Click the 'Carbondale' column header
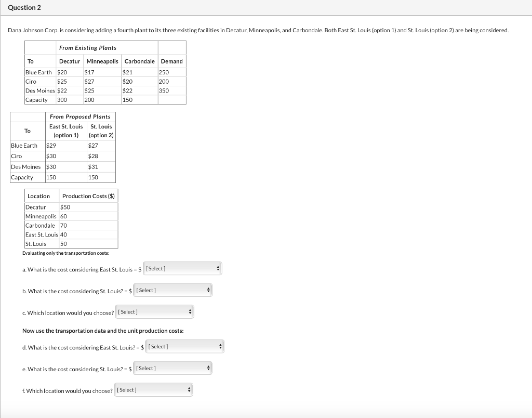This screenshot has width=532, height=418. tap(139, 61)
